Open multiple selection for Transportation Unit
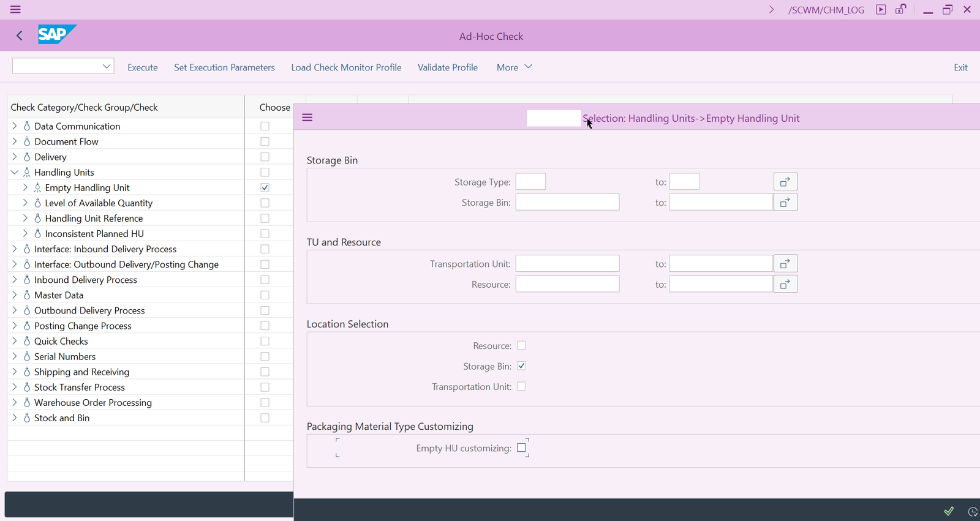Screen dimensions: 980x521 (785, 264)
